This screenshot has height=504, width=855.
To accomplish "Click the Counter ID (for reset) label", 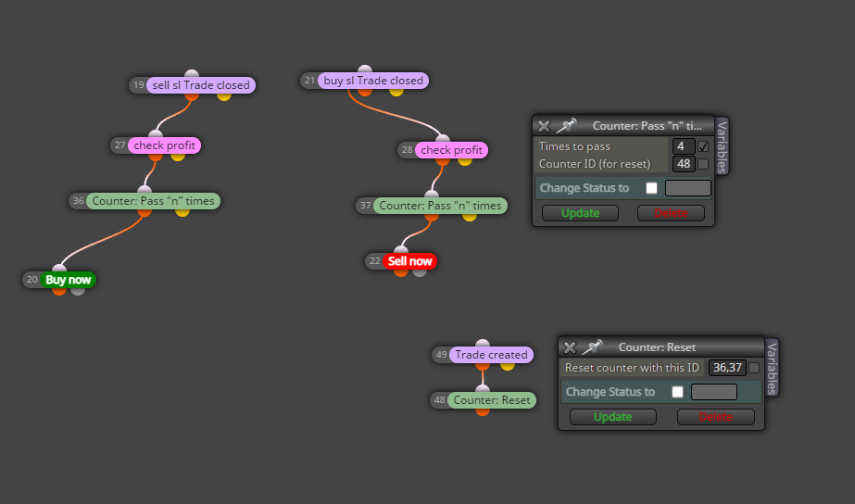I will pyautogui.click(x=595, y=164).
